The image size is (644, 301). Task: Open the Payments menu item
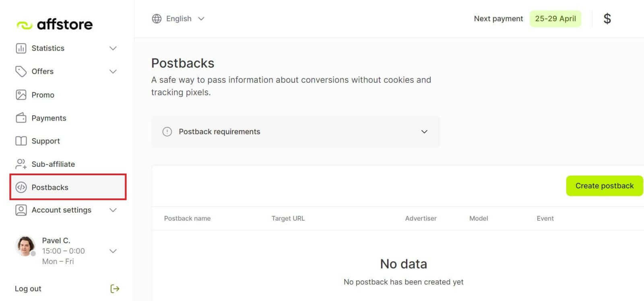point(49,118)
